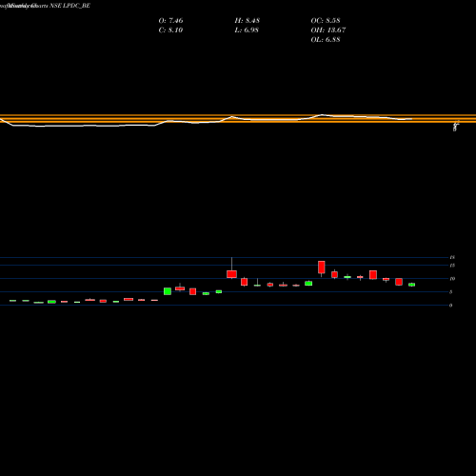Click the OL: 6.88 reading
The width and height of the screenshot is (476, 476).
(x=326, y=40)
